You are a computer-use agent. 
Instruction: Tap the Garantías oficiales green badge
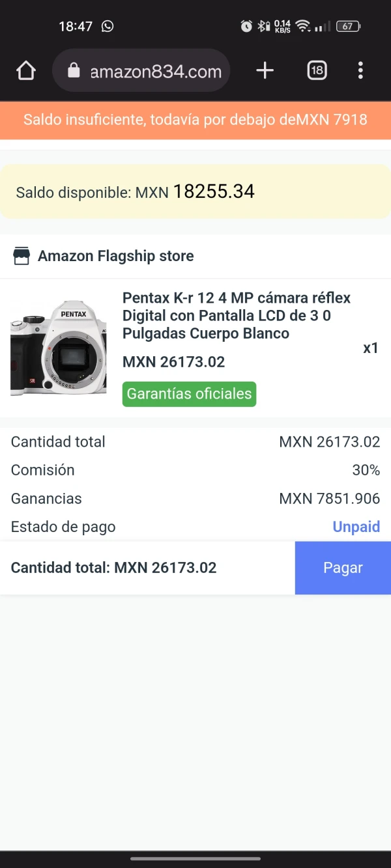[x=189, y=394]
